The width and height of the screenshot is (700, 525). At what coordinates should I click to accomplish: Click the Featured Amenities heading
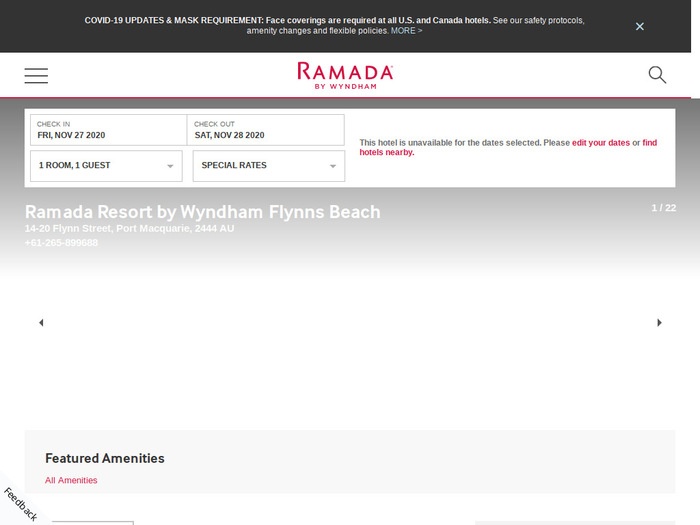pyautogui.click(x=105, y=458)
